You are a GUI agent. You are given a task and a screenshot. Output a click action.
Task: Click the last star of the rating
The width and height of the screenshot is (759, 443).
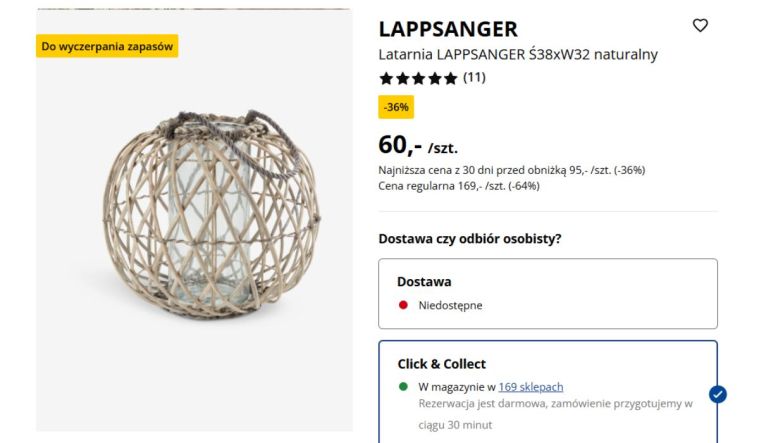click(x=450, y=78)
